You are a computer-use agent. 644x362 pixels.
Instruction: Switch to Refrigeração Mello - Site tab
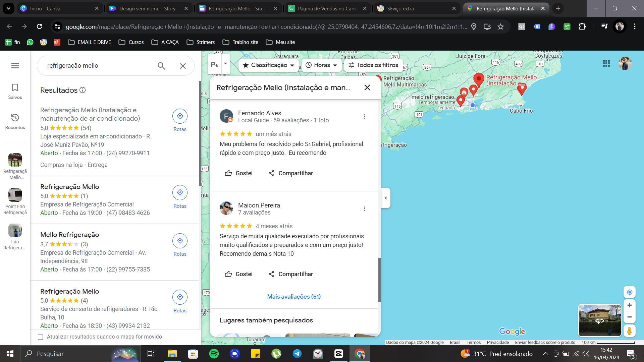click(x=238, y=8)
